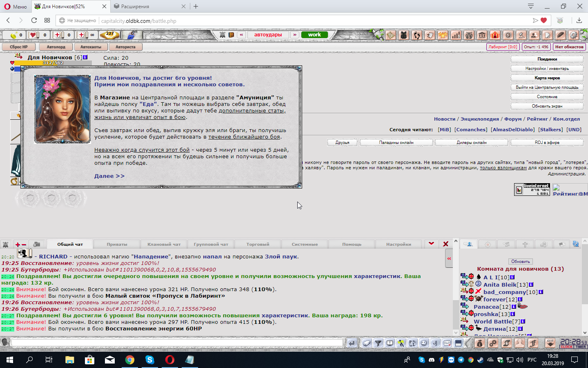Click the chat message input field

[177, 343]
